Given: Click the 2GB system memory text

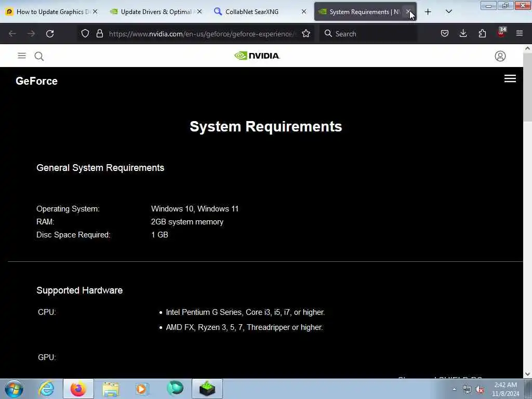Looking at the screenshot, I should pos(187,221).
